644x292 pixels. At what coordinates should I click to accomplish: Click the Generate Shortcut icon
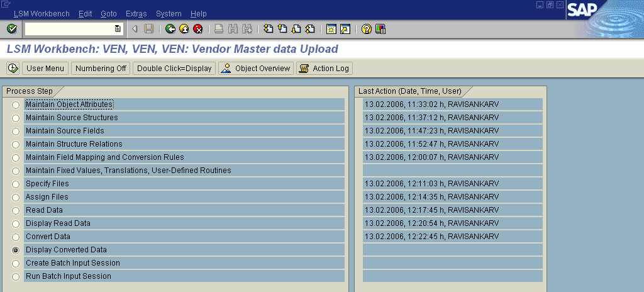pos(345,29)
